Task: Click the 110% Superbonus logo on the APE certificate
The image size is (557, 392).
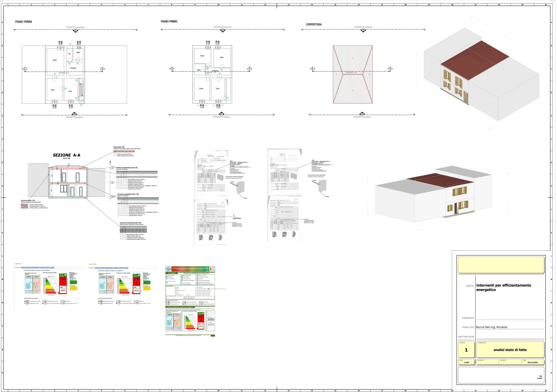Action: [x=168, y=269]
